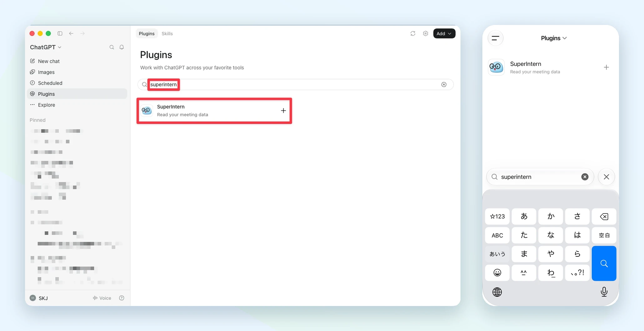Tap the な keyboard key

click(x=551, y=235)
